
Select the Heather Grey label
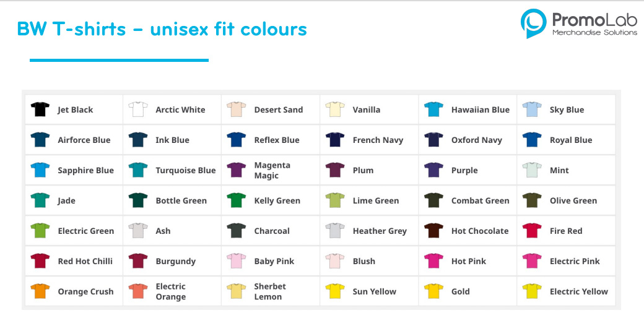(380, 231)
